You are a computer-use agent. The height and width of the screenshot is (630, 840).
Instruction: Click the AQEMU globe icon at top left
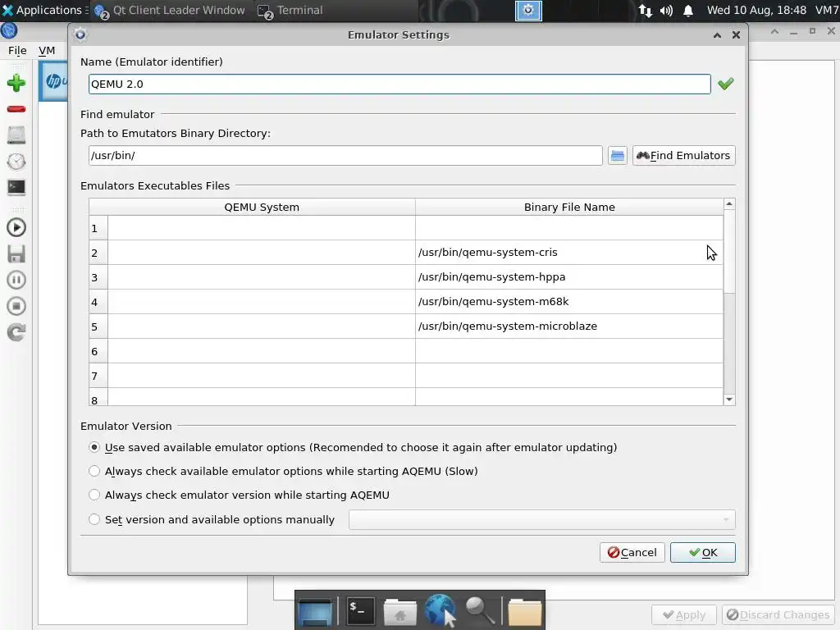pyautogui.click(x=9, y=30)
